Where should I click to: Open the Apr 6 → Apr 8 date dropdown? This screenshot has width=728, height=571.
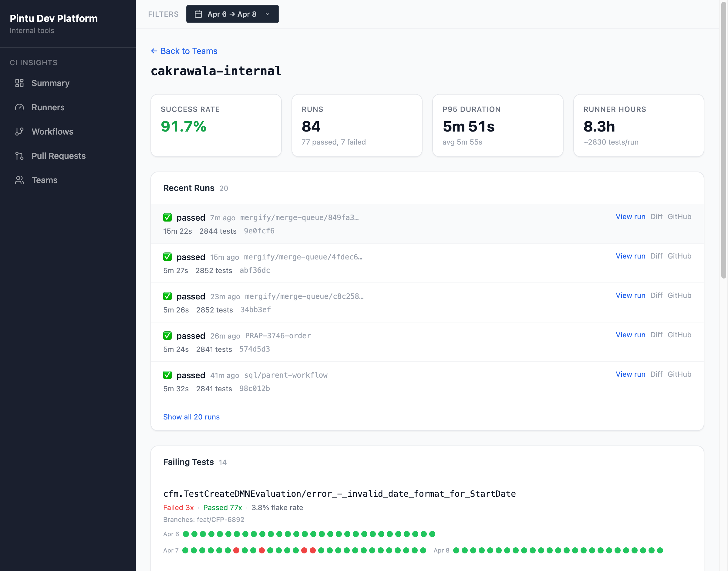(x=232, y=14)
